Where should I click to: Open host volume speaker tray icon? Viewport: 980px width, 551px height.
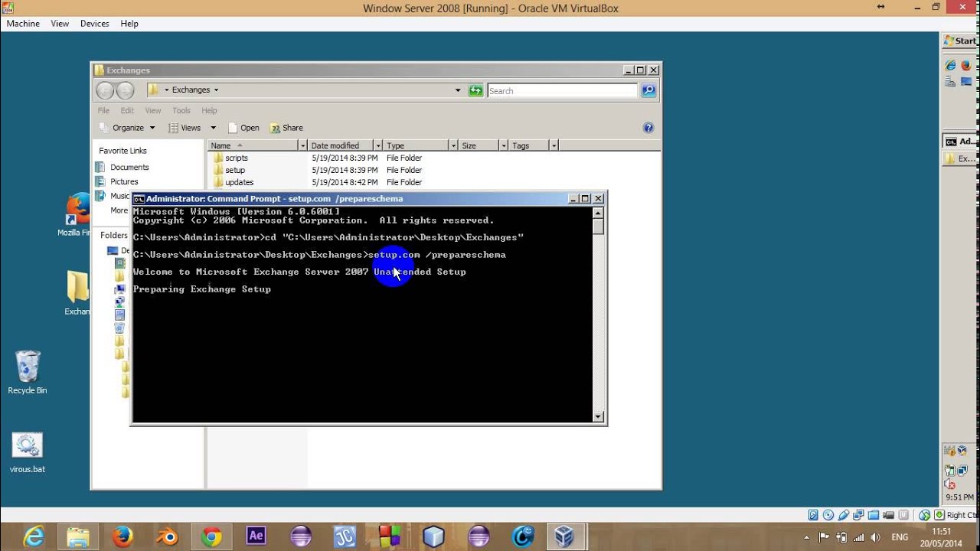874,537
